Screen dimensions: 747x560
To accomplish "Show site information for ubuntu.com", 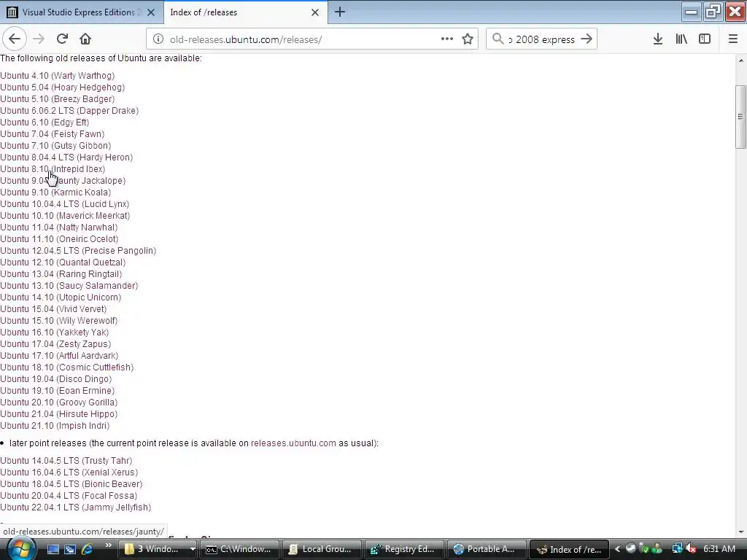I will point(158,39).
